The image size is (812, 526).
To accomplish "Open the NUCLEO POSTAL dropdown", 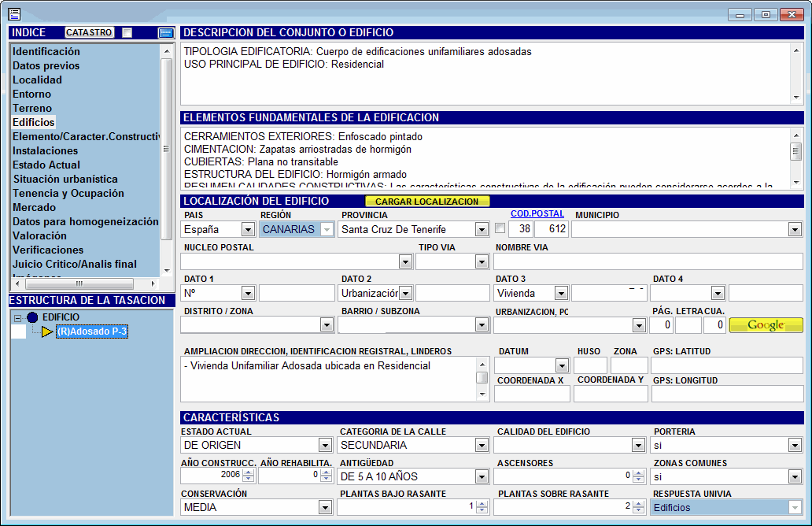I will coord(405,261).
